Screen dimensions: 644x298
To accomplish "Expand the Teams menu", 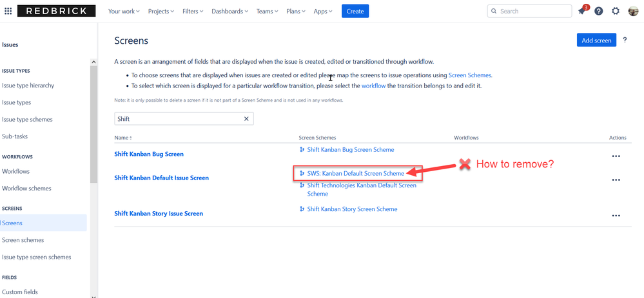I will point(268,11).
